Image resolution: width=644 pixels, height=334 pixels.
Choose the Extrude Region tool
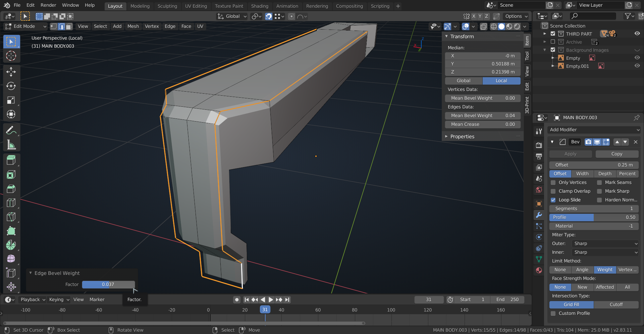coord(11,160)
